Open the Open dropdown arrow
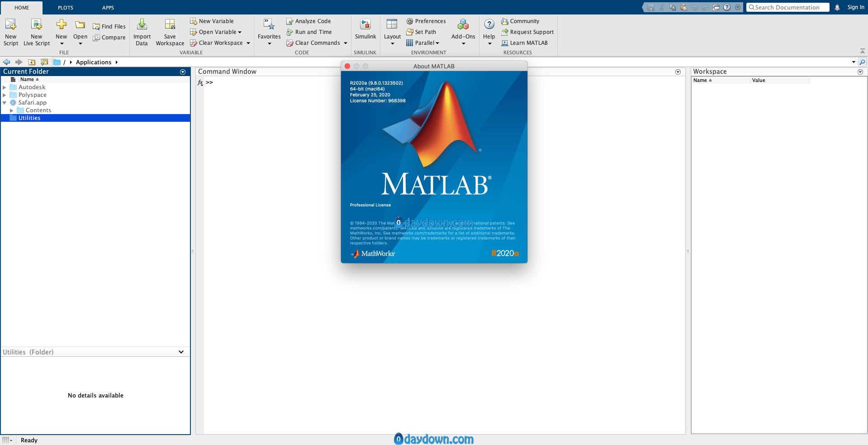 click(x=80, y=44)
